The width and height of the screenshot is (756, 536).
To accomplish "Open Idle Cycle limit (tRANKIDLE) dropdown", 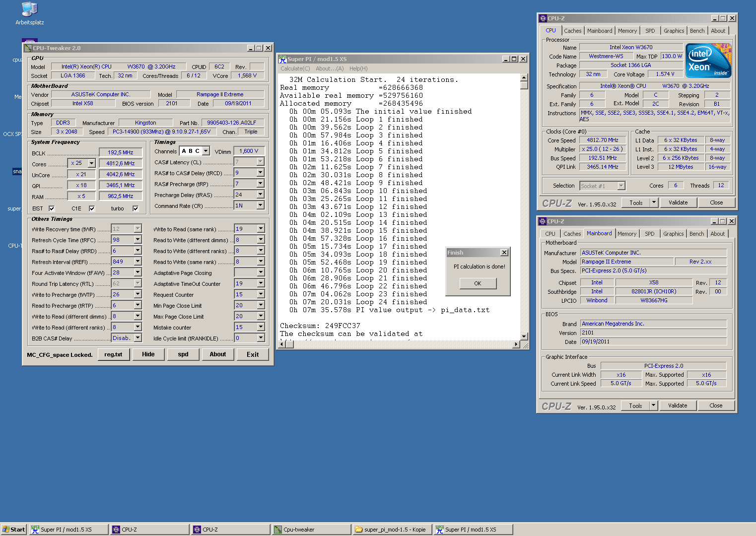I will click(261, 338).
